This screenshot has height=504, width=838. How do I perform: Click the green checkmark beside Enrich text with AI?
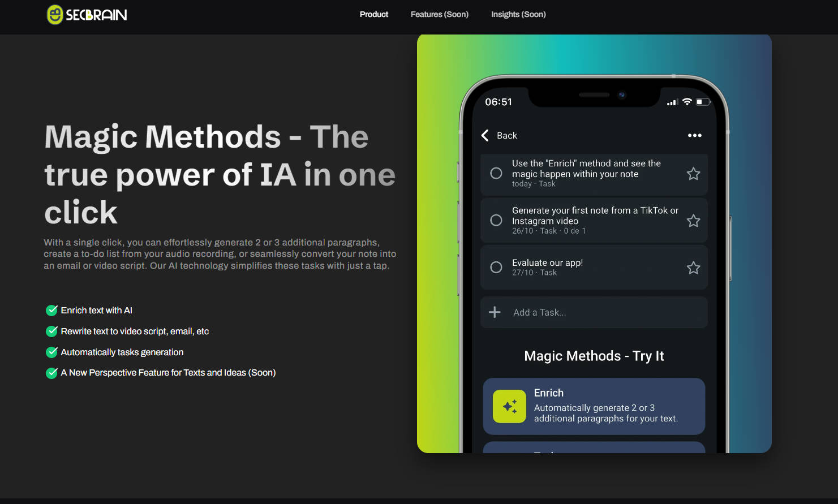click(x=51, y=310)
